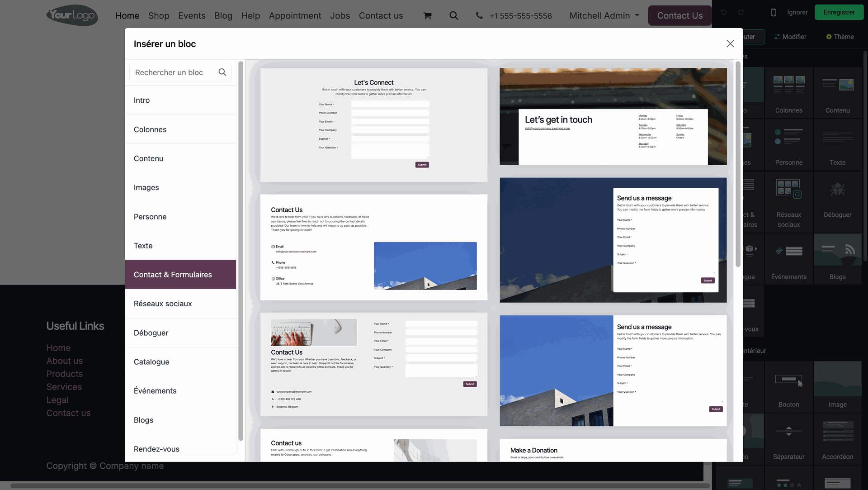Expand the Mitchell Admin dropdown
The image size is (868, 490).
(604, 16)
